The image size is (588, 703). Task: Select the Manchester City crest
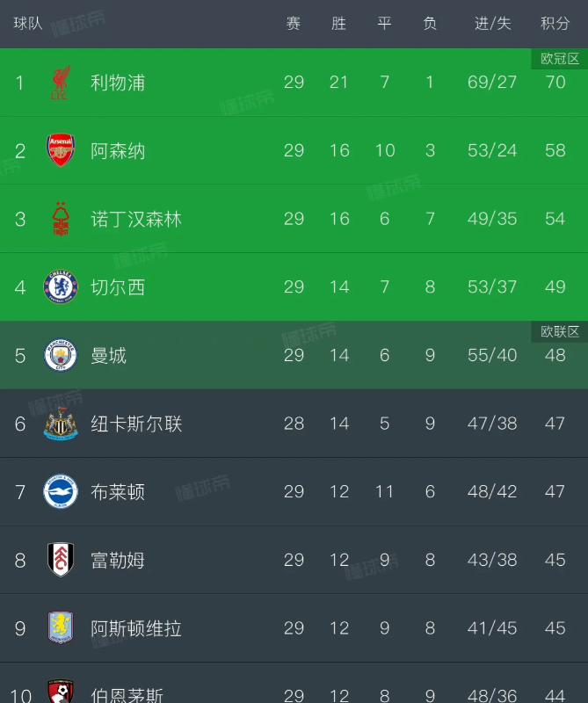(x=61, y=355)
